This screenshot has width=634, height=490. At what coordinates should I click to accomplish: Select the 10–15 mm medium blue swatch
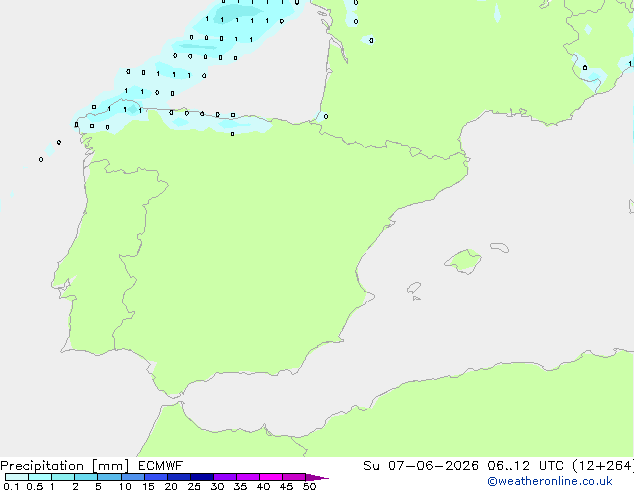(132, 477)
